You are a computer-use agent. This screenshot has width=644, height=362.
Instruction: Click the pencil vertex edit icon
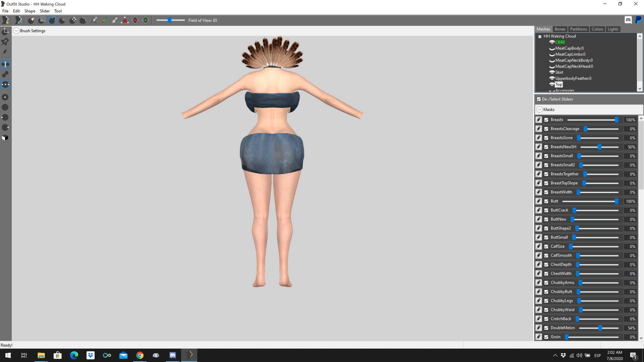coord(5,52)
